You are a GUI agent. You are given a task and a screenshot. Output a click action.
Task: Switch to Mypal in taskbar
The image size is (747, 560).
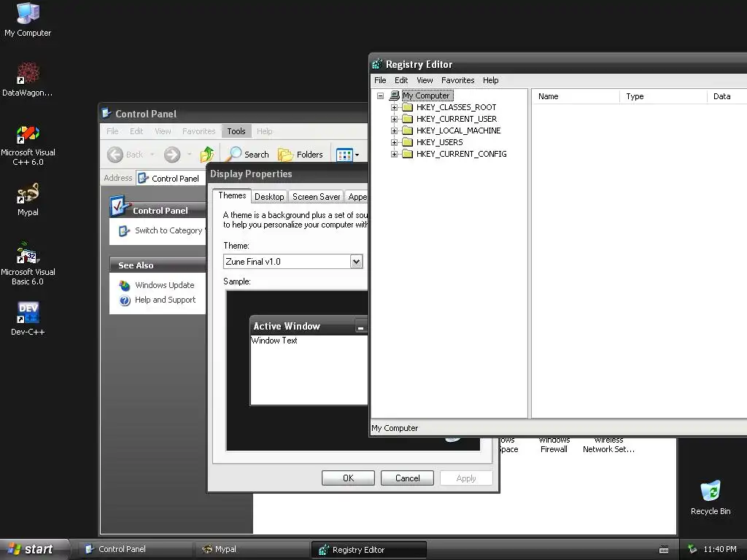click(252, 549)
